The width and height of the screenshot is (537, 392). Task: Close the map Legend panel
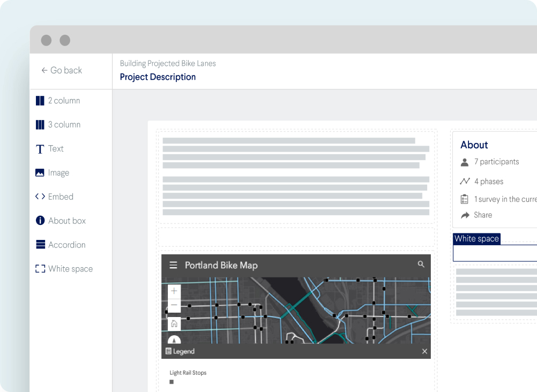pyautogui.click(x=424, y=351)
